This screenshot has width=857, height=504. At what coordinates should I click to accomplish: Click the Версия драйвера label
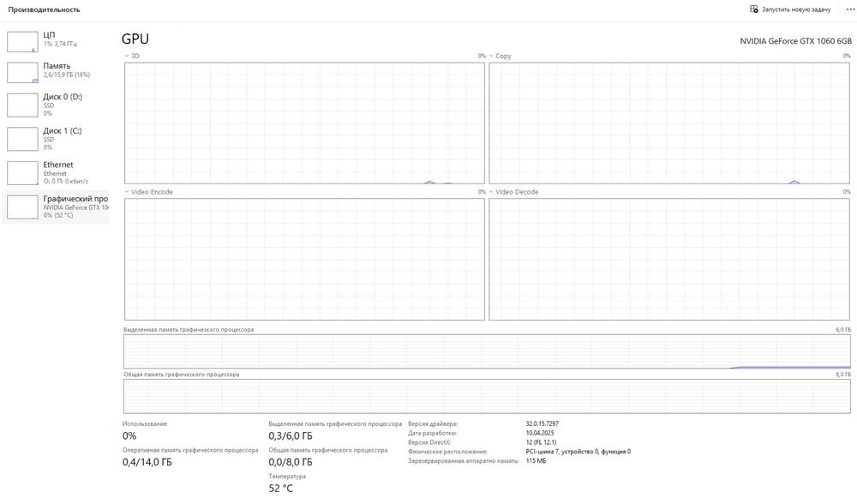tap(433, 423)
